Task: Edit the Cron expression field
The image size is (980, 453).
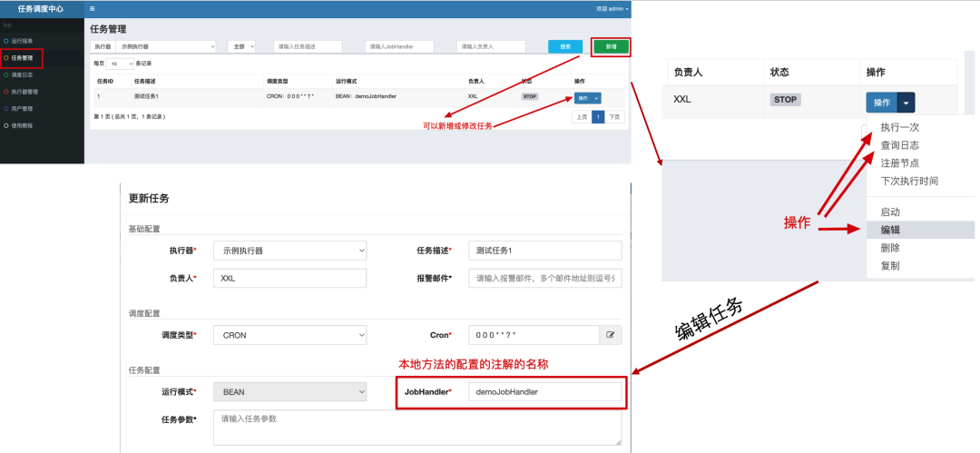Action: 534,335
